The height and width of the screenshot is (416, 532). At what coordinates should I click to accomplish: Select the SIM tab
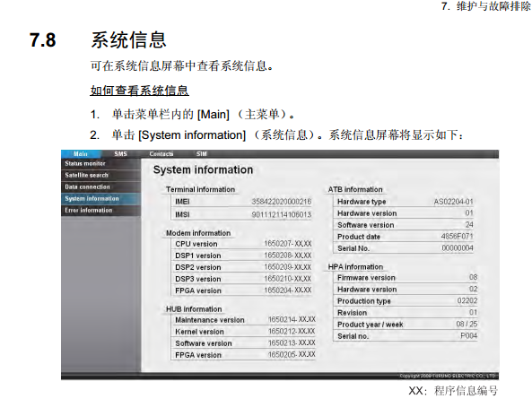click(x=201, y=154)
